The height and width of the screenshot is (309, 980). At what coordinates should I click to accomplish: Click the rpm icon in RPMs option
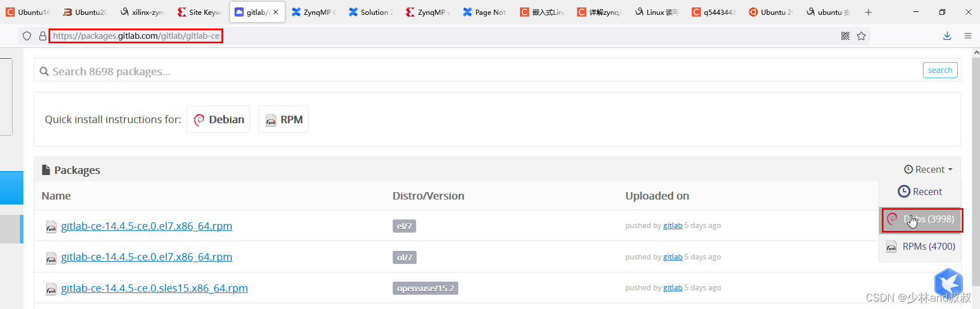pos(891,247)
